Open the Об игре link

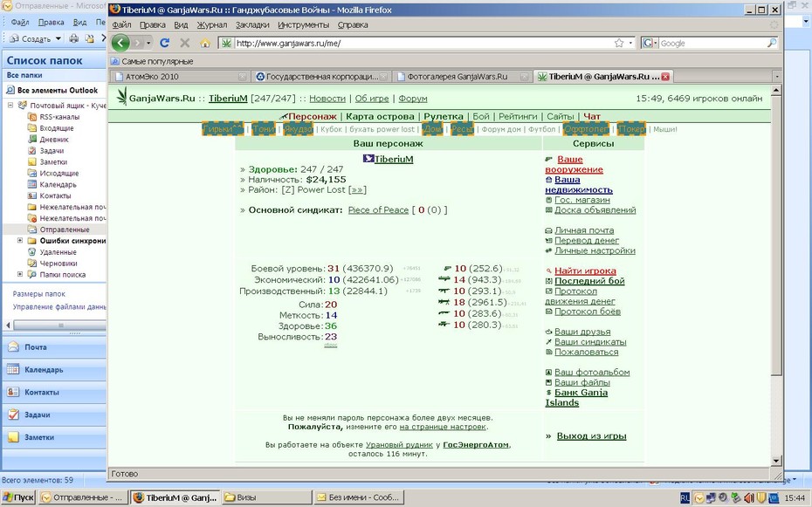(x=372, y=99)
